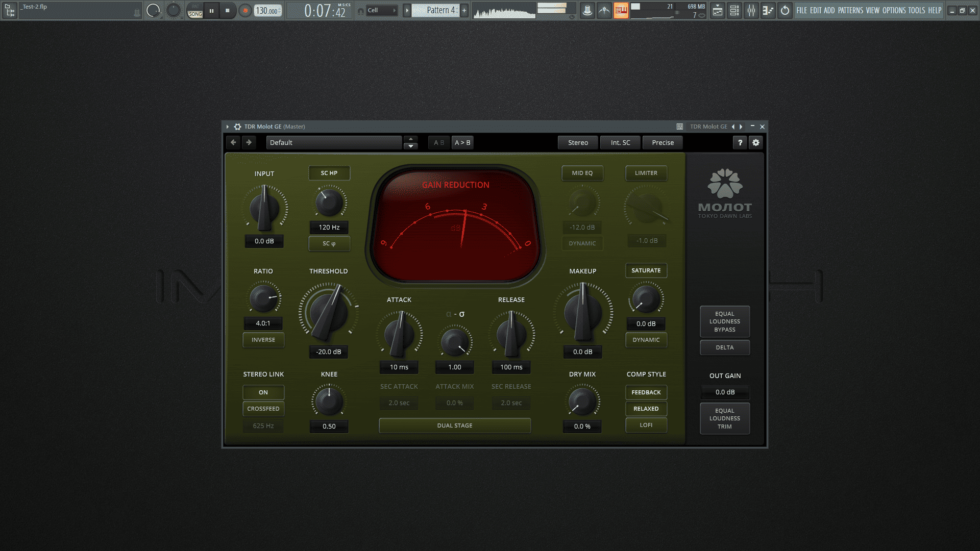Click the Molot undo back arrow
The image size is (980, 551).
[233, 142]
